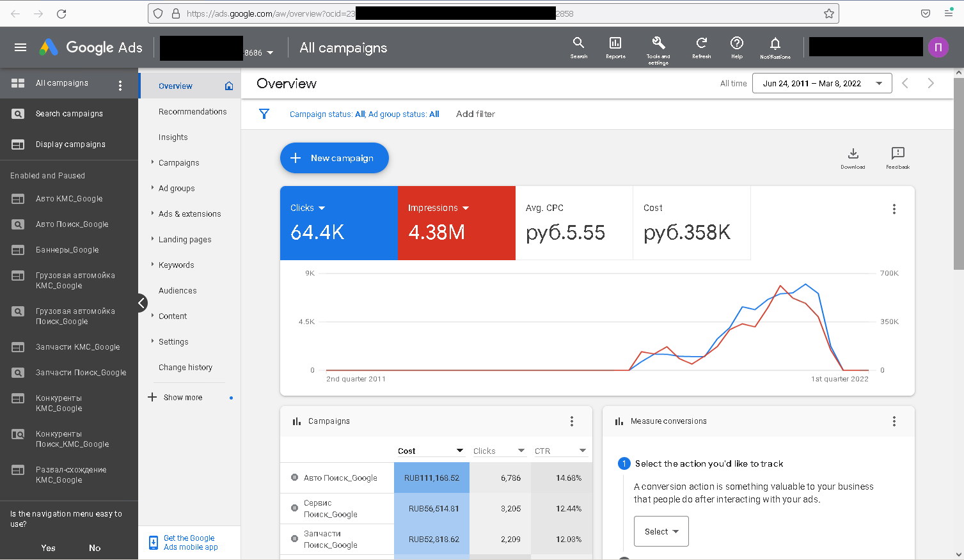964x560 pixels.
Task: Go to previous date range
Action: (905, 83)
